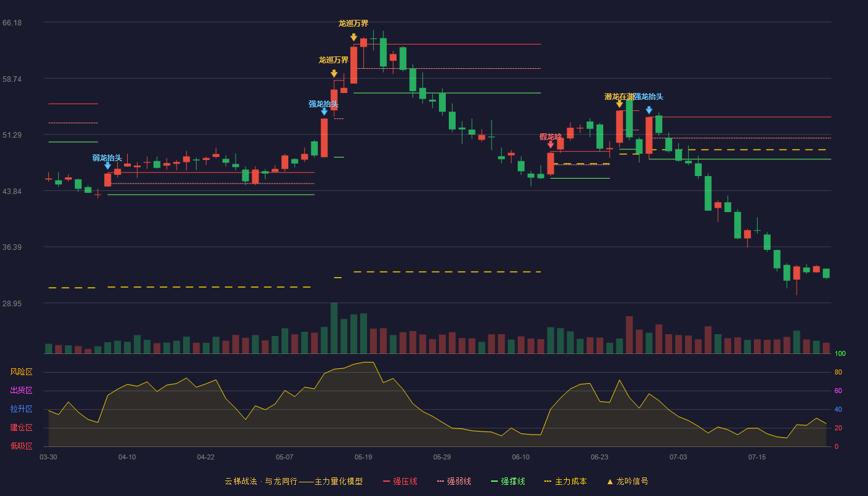Toggle the 强撑线 legend series

coord(508,481)
